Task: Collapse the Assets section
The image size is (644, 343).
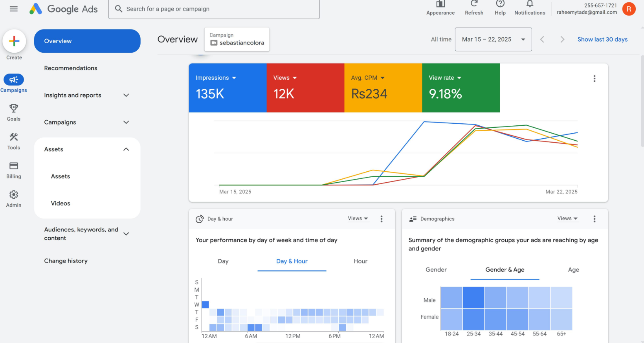Action: point(126,149)
